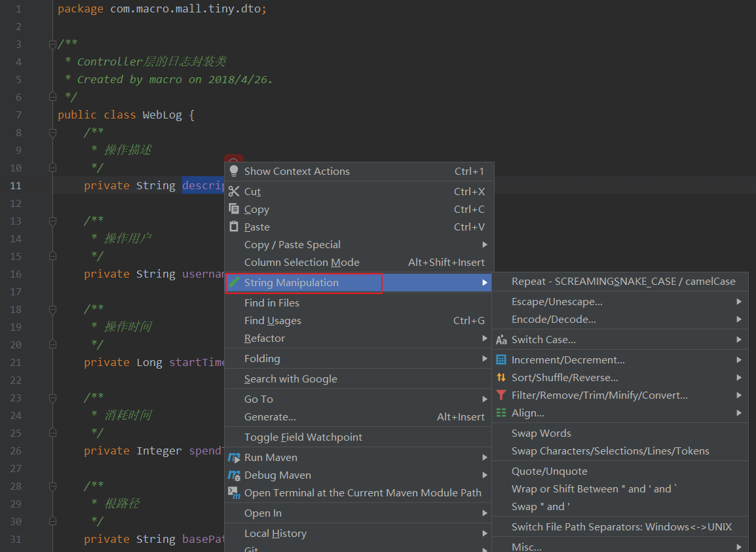Image resolution: width=756 pixels, height=552 pixels.
Task: Open Align... submenu entry
Action: [620, 413]
